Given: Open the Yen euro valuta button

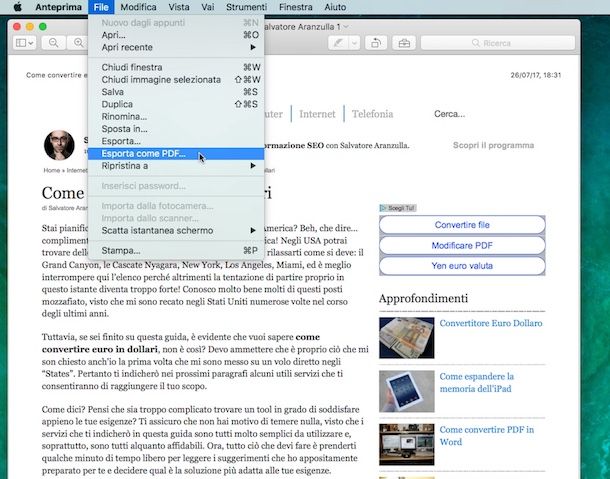Looking at the screenshot, I should (462, 267).
